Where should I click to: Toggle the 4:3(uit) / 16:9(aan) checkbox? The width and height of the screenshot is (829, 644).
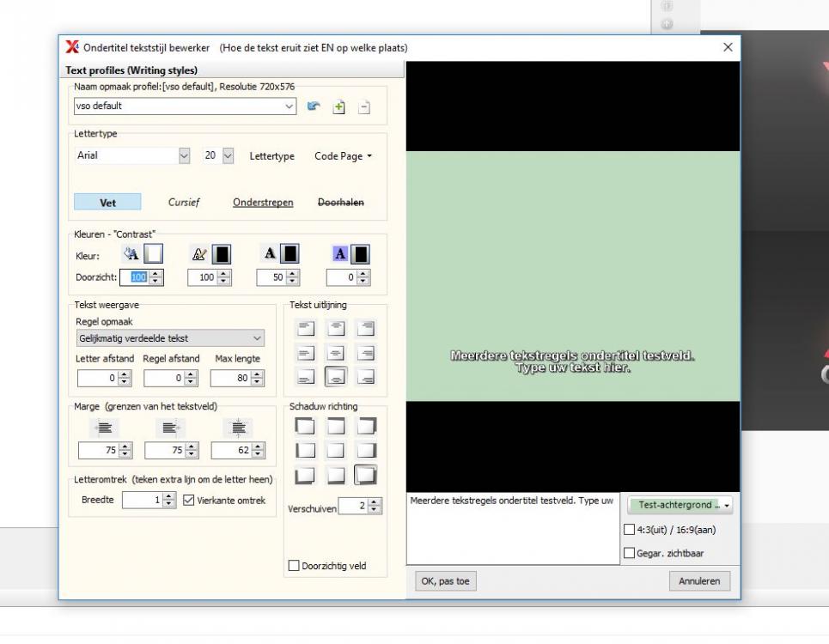[630, 529]
